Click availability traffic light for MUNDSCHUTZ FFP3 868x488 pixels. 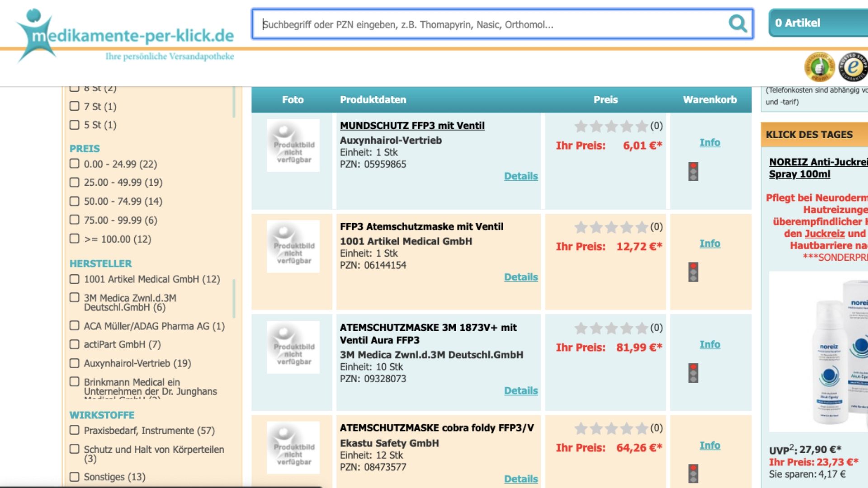click(693, 172)
